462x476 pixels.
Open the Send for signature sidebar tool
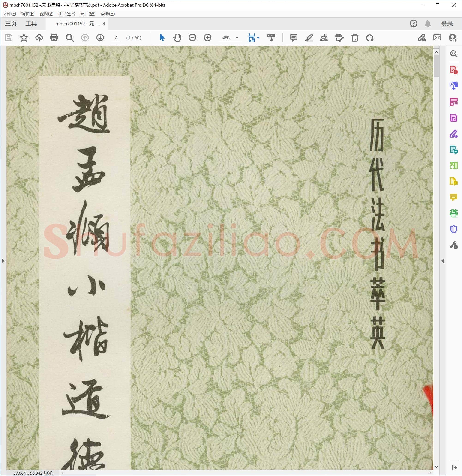pyautogui.click(x=454, y=150)
